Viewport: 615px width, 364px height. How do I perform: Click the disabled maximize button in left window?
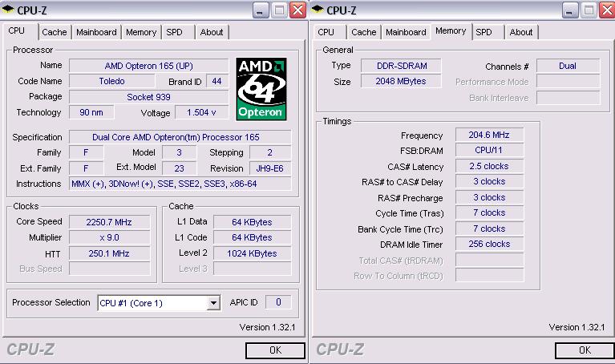tap(279, 10)
